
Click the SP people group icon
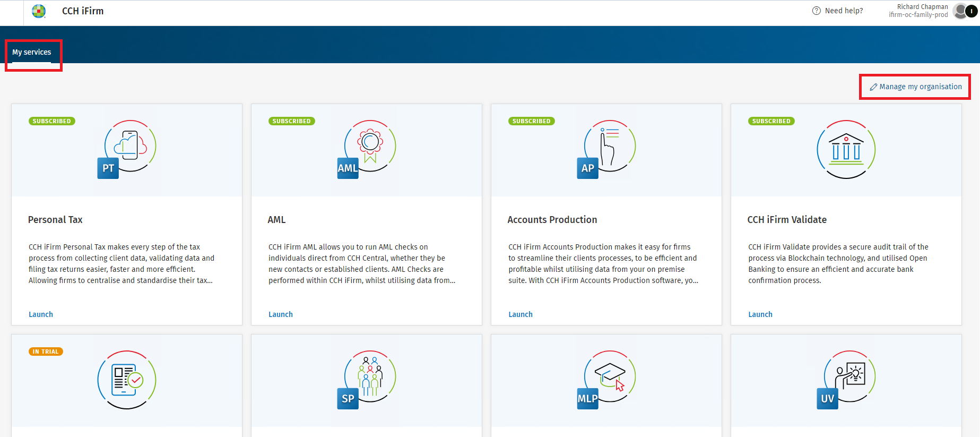tap(367, 380)
